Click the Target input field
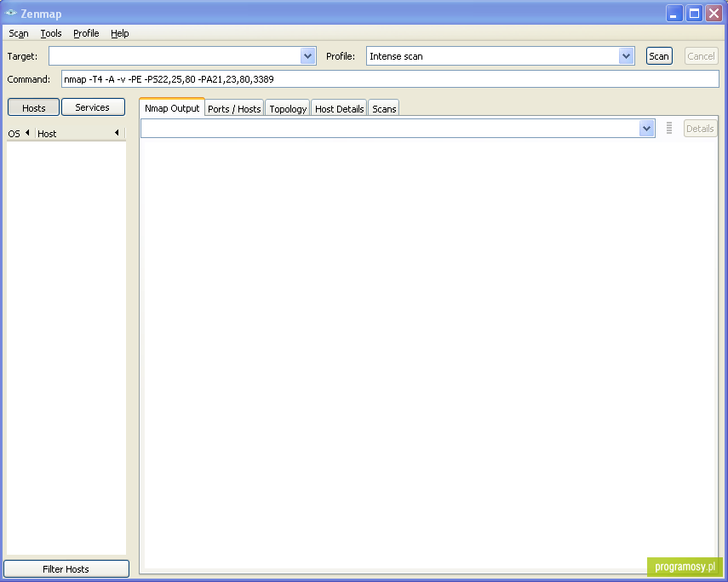Image resolution: width=728 pixels, height=582 pixels. click(x=175, y=56)
